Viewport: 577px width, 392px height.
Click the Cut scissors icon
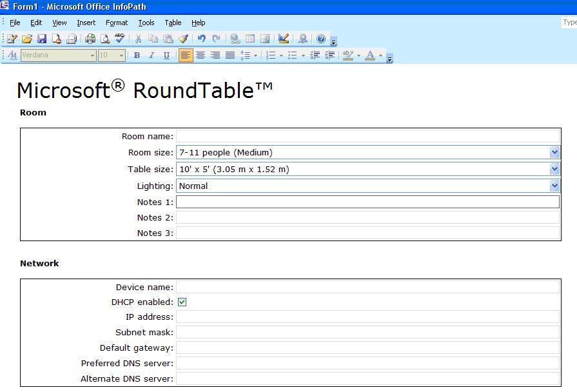click(x=139, y=39)
